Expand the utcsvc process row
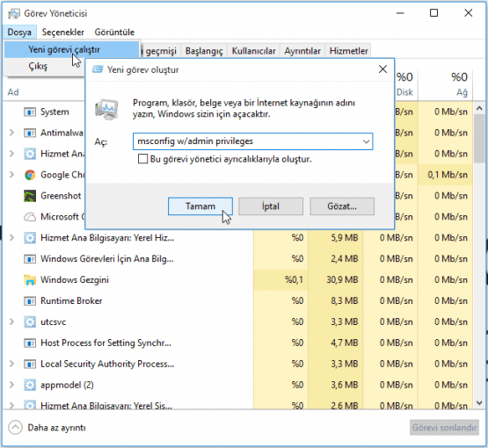 [x=11, y=322]
